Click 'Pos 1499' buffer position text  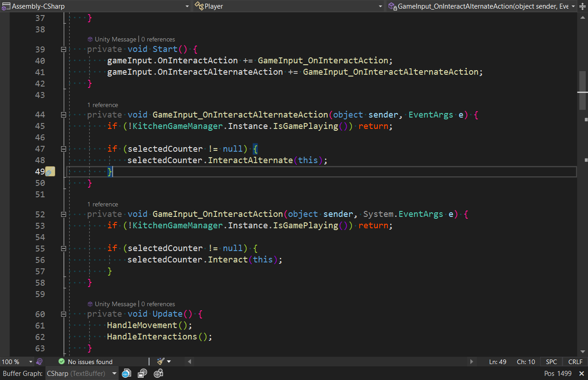pyautogui.click(x=558, y=374)
